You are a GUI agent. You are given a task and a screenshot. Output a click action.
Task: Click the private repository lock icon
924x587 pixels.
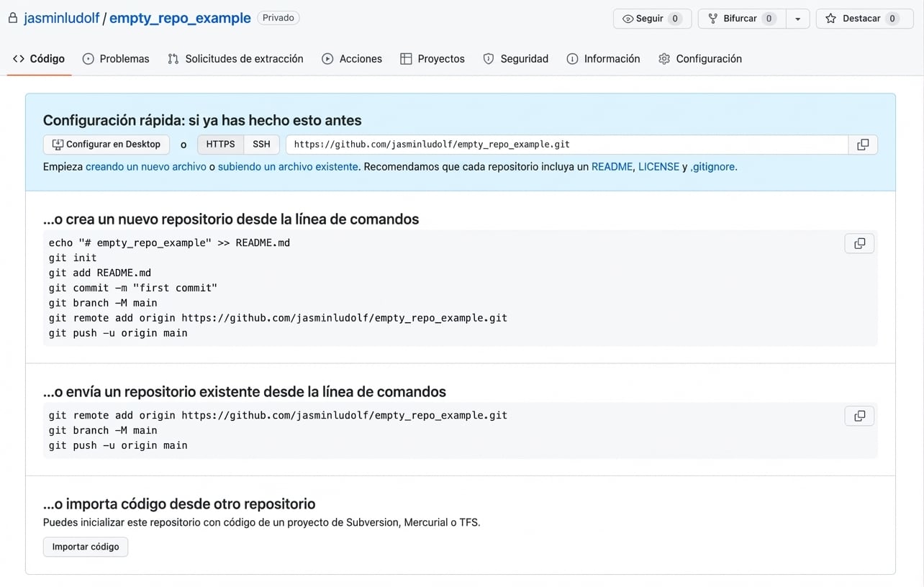pos(12,18)
